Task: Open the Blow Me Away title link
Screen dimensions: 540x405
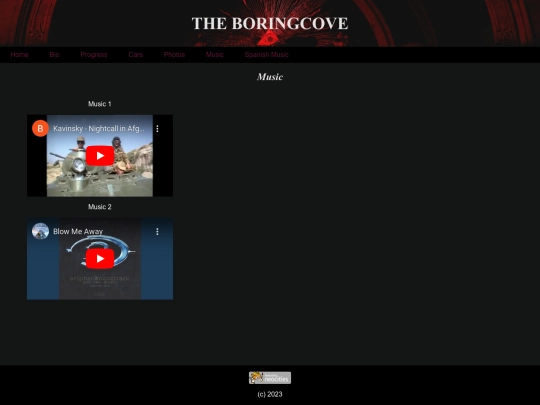Action: (78, 231)
